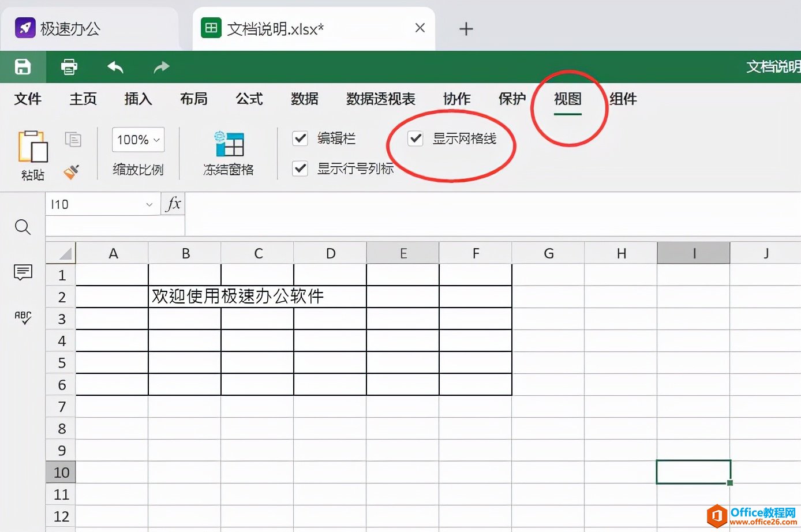This screenshot has width=801, height=532.
Task: Click the comment icon in the sidebar
Action: 22,272
